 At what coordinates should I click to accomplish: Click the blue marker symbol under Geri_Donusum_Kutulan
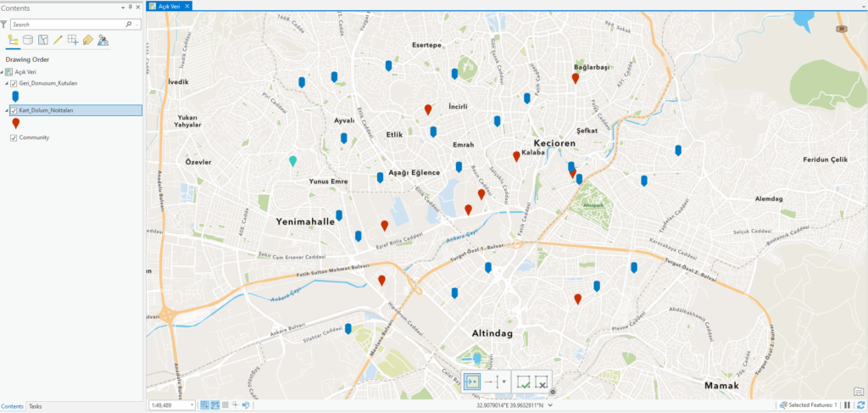(x=15, y=97)
